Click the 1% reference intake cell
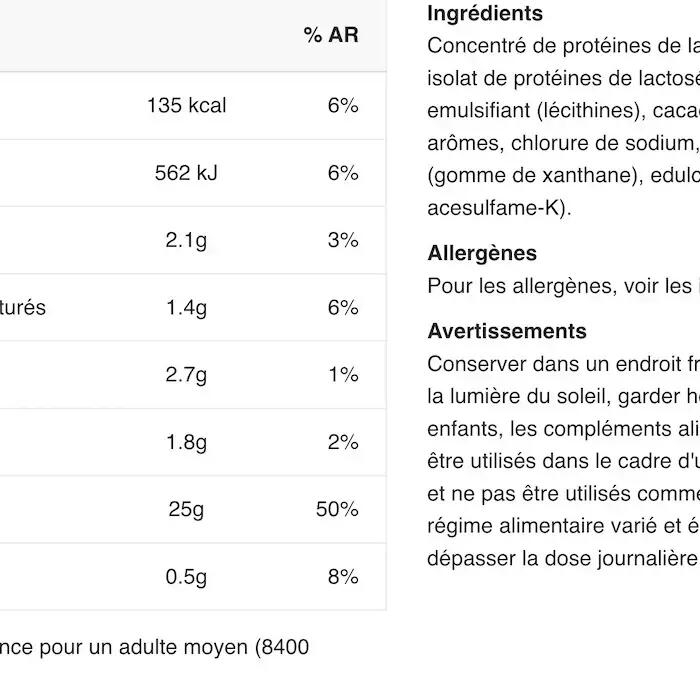 point(343,375)
